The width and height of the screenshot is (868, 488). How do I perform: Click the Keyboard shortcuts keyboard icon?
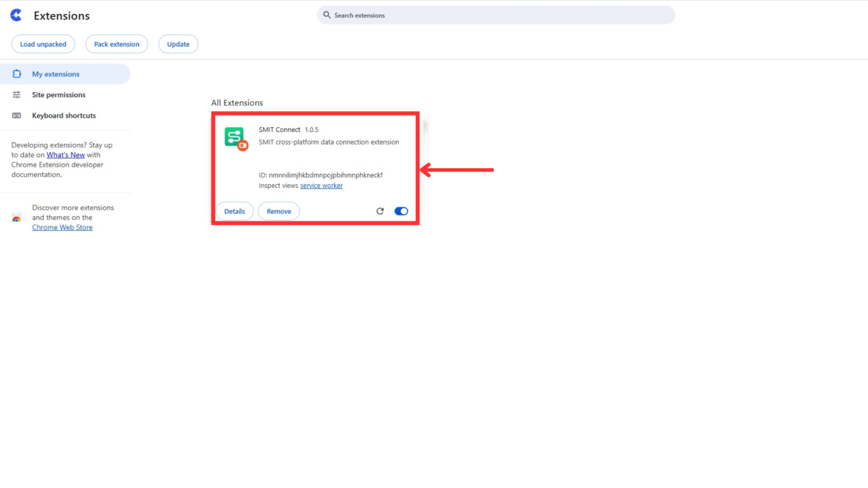click(x=17, y=115)
